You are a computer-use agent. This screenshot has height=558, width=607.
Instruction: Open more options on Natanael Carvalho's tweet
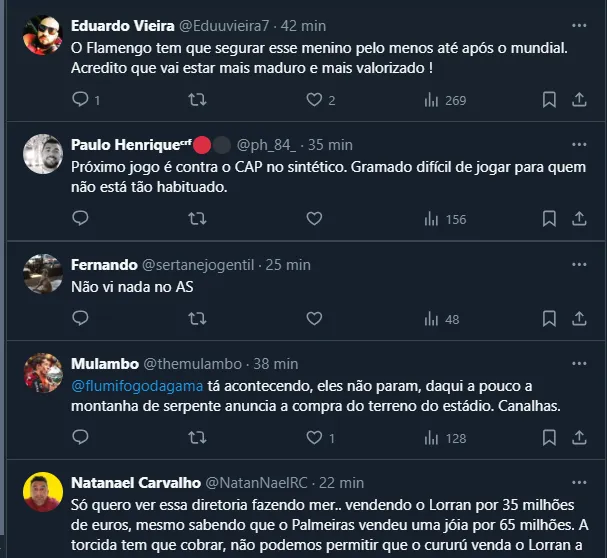(x=579, y=482)
